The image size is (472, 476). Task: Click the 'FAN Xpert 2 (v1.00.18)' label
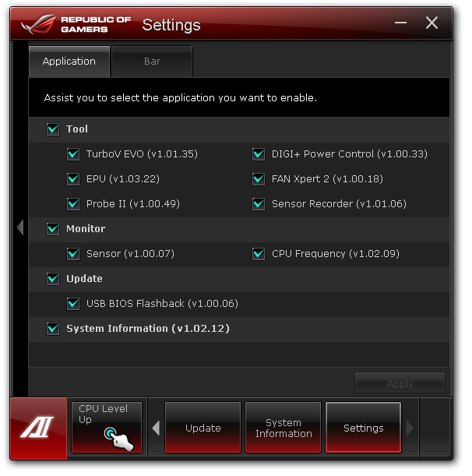click(327, 179)
